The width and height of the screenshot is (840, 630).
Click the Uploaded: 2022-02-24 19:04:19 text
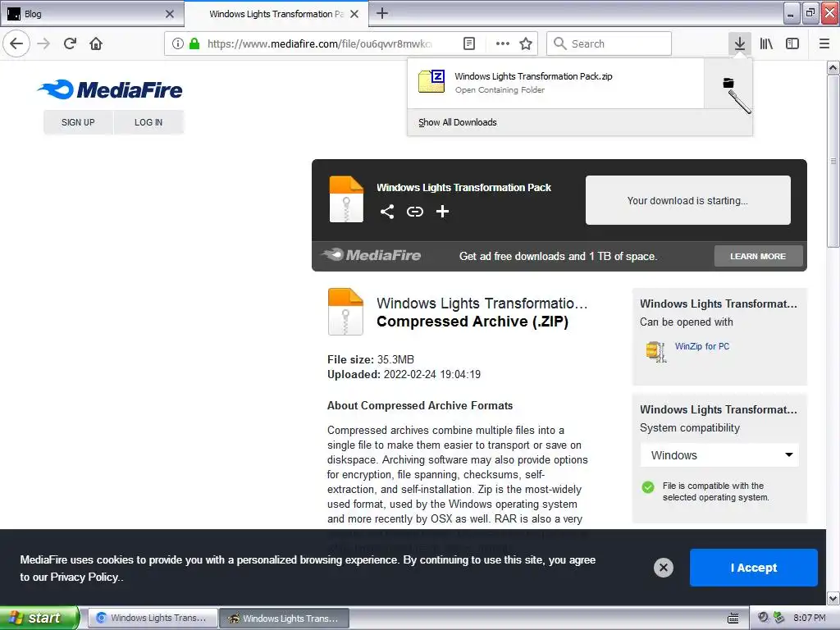pyautogui.click(x=404, y=374)
